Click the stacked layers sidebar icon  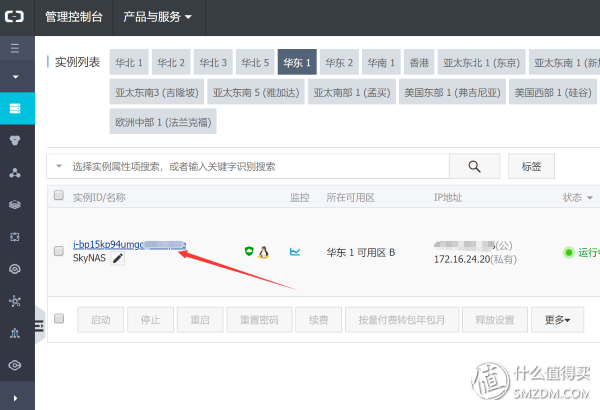tap(15, 205)
